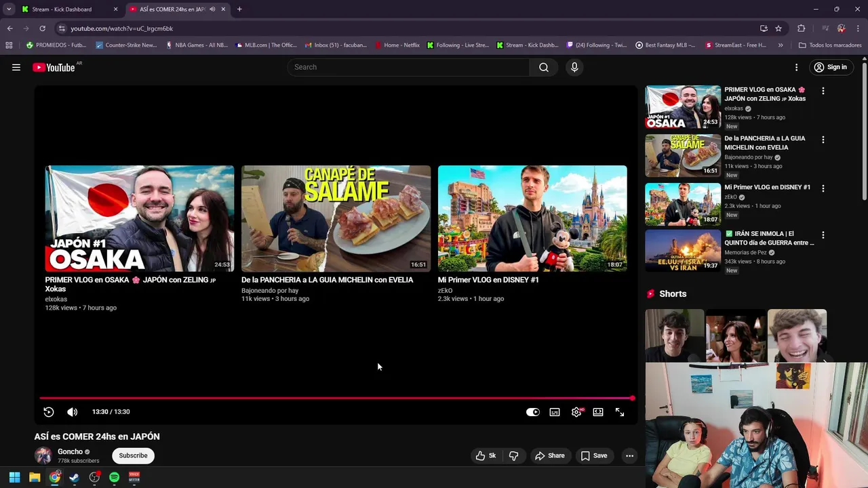Subscribe to the Goncho channel
This screenshot has width=868, height=488.
pyautogui.click(x=133, y=455)
